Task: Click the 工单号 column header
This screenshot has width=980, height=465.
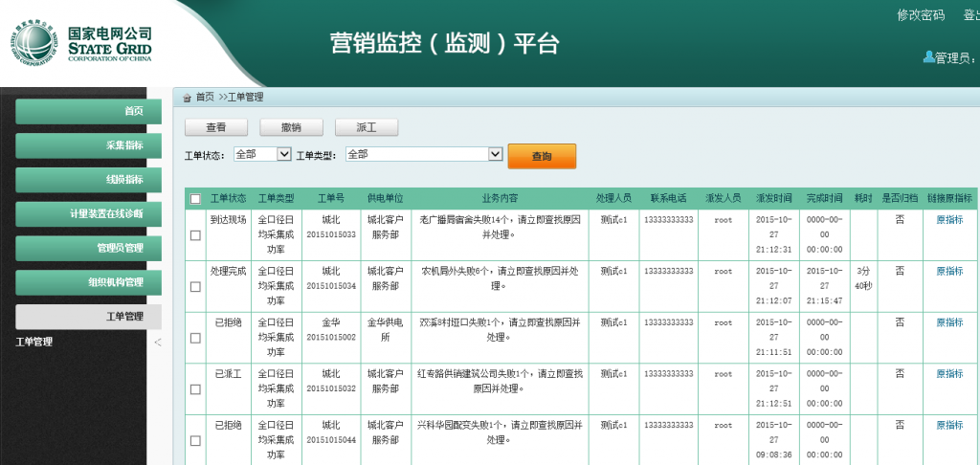Action: point(331,199)
